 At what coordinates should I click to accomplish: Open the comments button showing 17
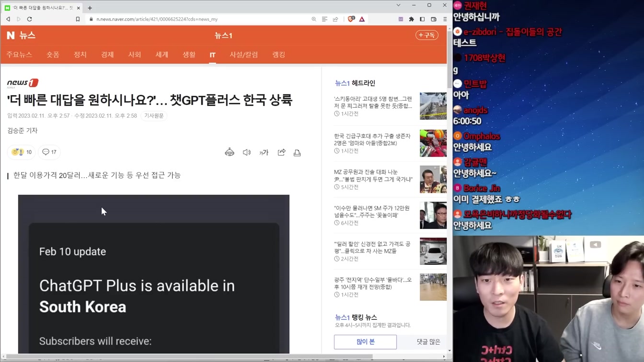[x=49, y=152]
